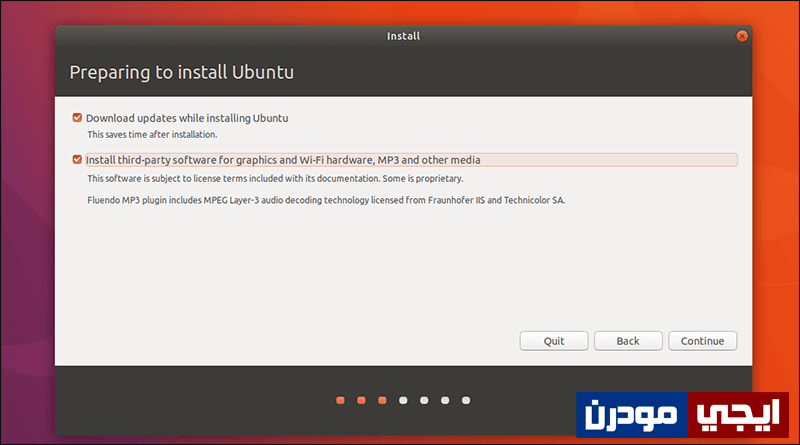
Task: Click the third-party software label text
Action: coord(283,160)
